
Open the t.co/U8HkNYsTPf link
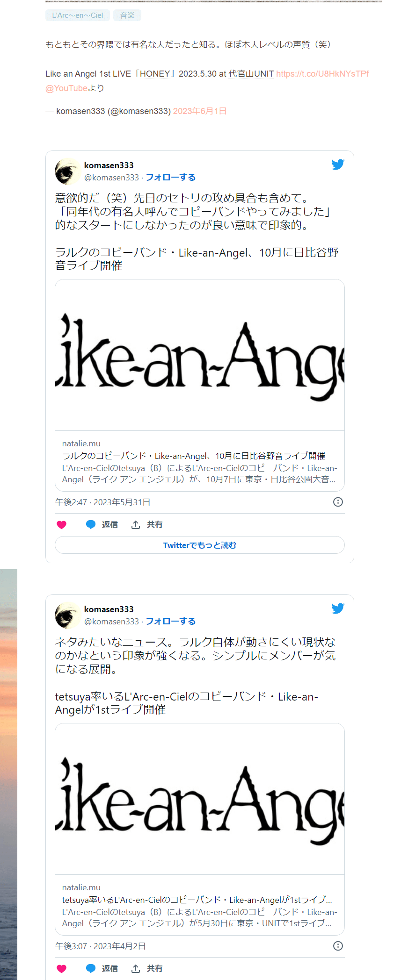point(322,74)
